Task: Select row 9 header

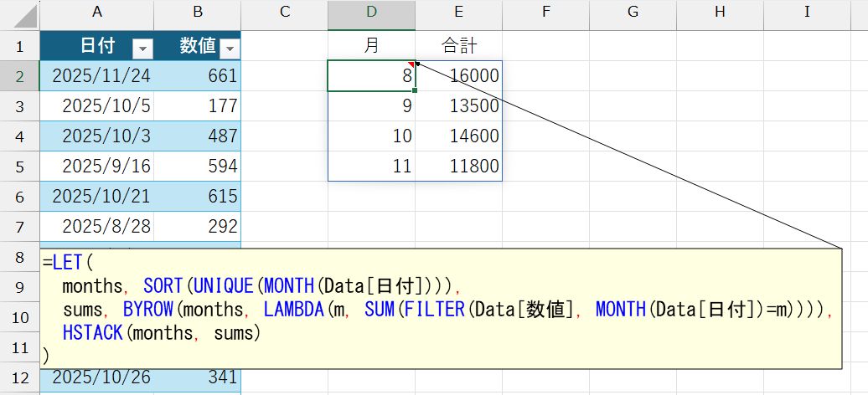Action: click(x=20, y=286)
